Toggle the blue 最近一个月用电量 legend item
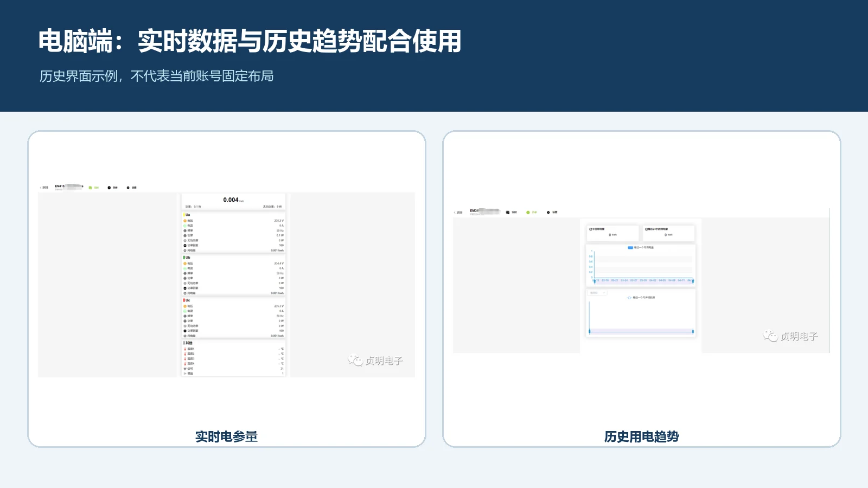Viewport: 868px width, 488px height. [641, 247]
